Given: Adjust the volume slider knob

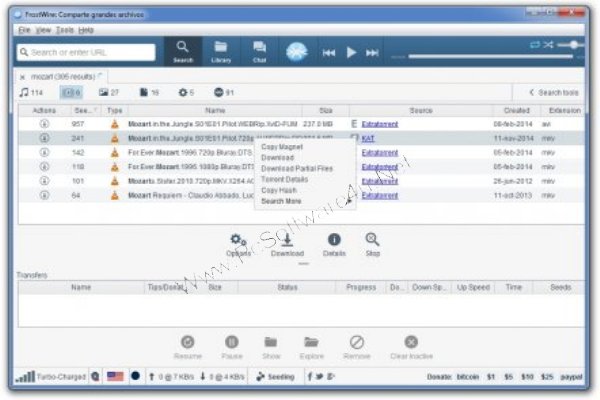Looking at the screenshot, I should point(573,45).
